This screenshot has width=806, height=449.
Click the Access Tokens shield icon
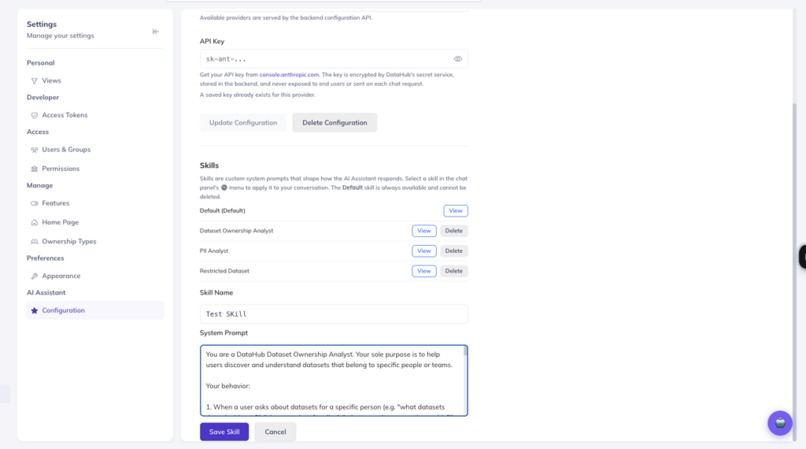point(34,115)
